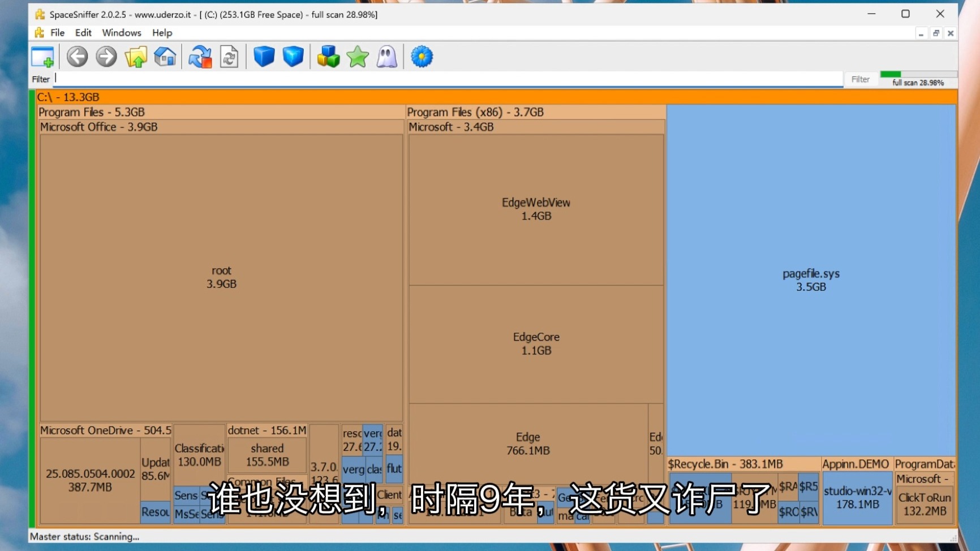Image resolution: width=980 pixels, height=551 pixels.
Task: Open the File menu
Action: 57,33
